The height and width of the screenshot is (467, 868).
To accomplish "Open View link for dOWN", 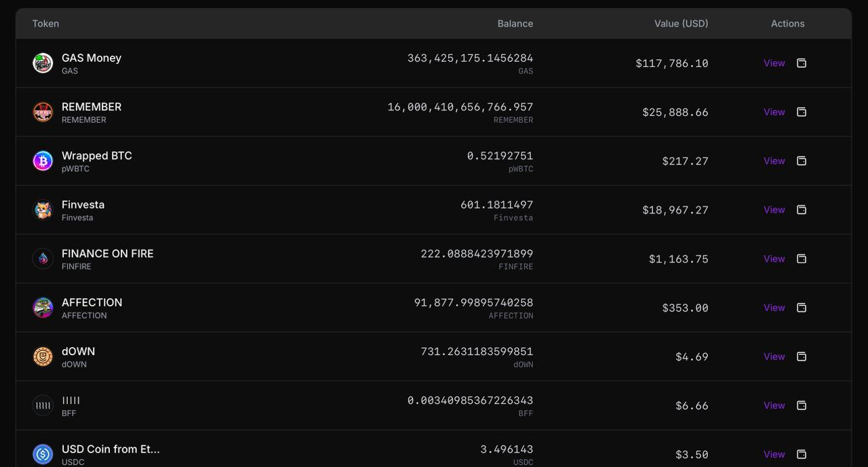I will (x=774, y=357).
